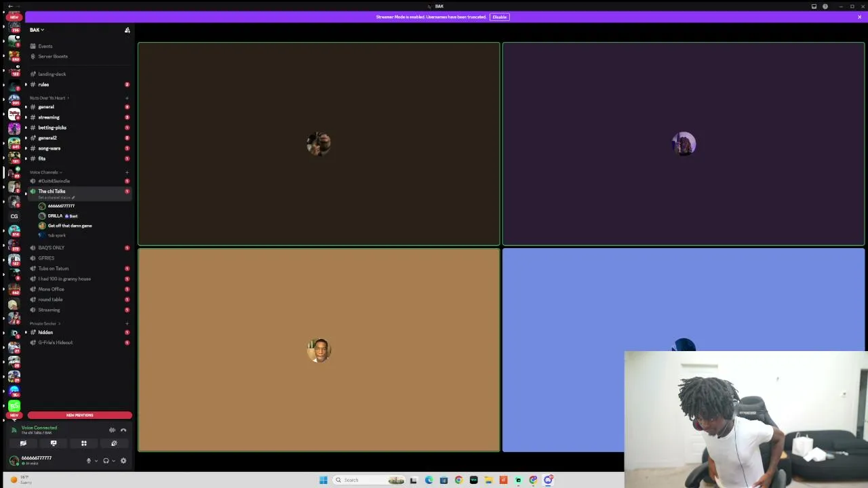The height and width of the screenshot is (488, 868).
Task: Turn on camera button
Action: click(x=23, y=443)
